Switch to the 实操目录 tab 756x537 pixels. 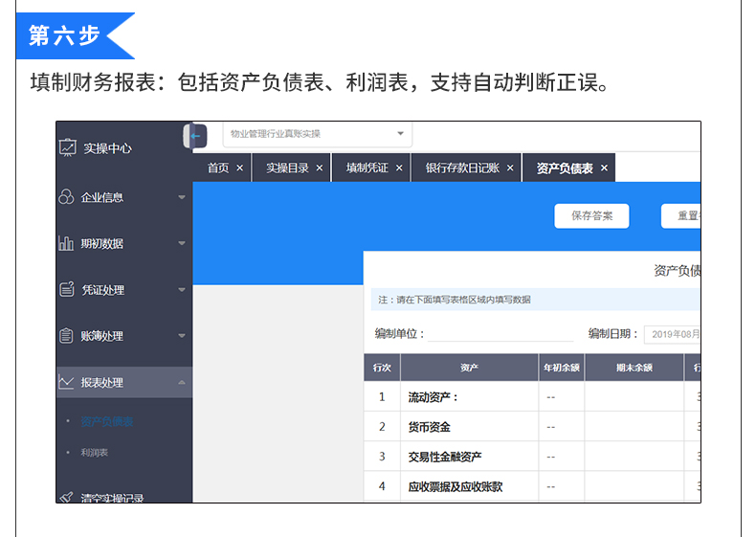tap(287, 168)
